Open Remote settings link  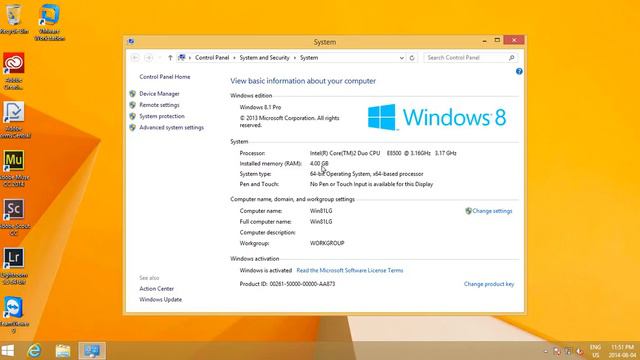click(159, 105)
